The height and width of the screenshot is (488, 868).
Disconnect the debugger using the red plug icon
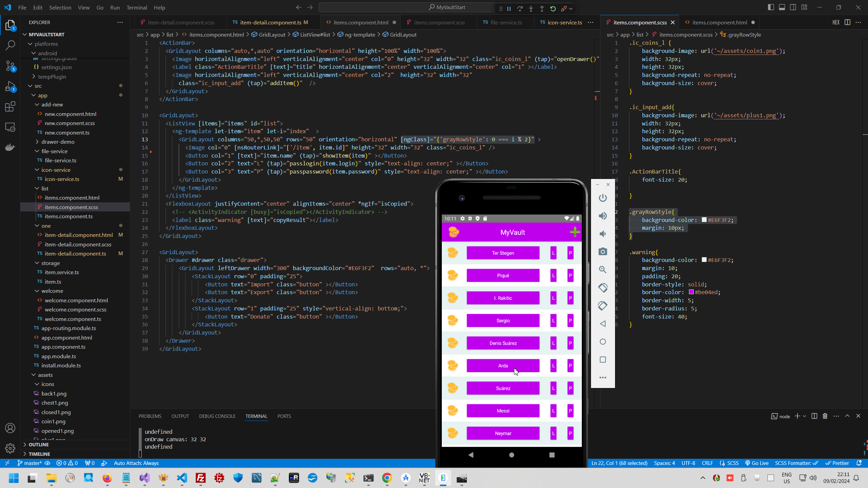pyautogui.click(x=564, y=8)
